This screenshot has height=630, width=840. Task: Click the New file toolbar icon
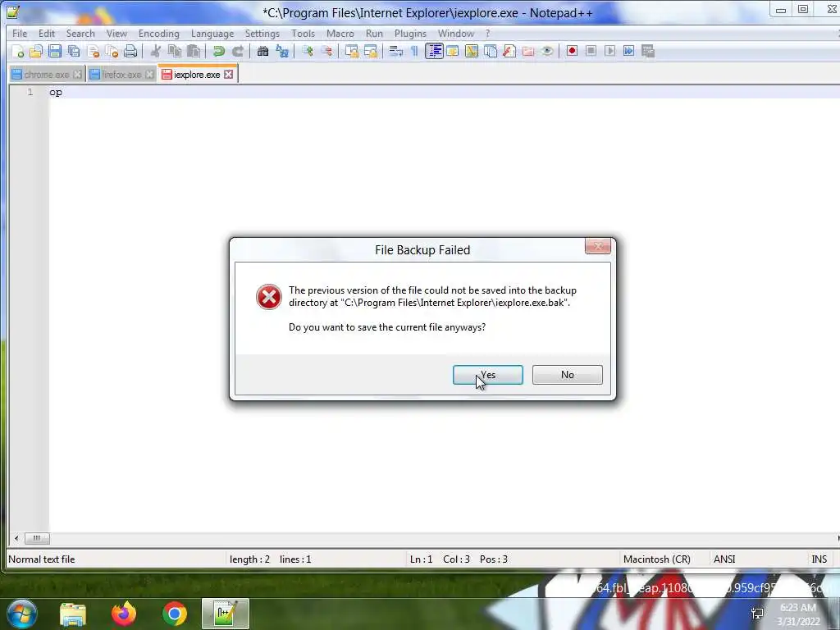click(x=17, y=52)
